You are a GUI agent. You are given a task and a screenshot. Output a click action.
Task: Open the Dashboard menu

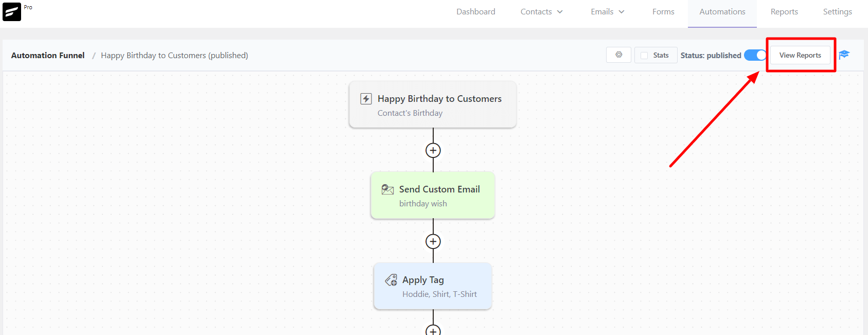tap(476, 12)
